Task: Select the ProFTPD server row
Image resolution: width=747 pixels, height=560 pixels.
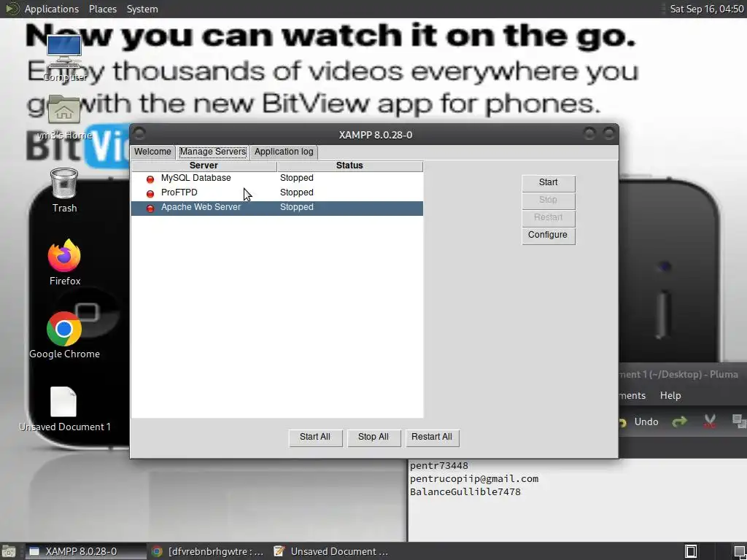Action: 276,193
